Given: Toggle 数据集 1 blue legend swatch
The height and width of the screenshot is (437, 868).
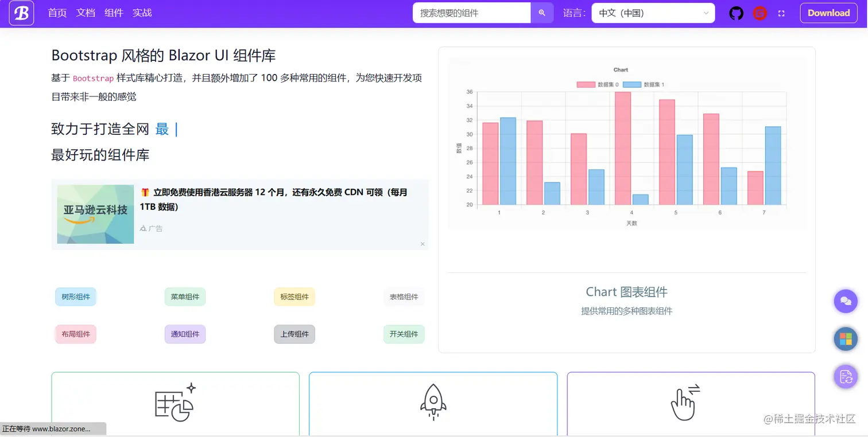Looking at the screenshot, I should 632,85.
